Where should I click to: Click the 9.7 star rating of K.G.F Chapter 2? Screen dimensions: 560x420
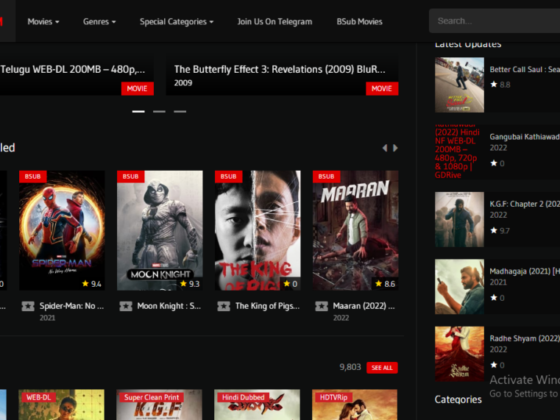pyautogui.click(x=500, y=231)
